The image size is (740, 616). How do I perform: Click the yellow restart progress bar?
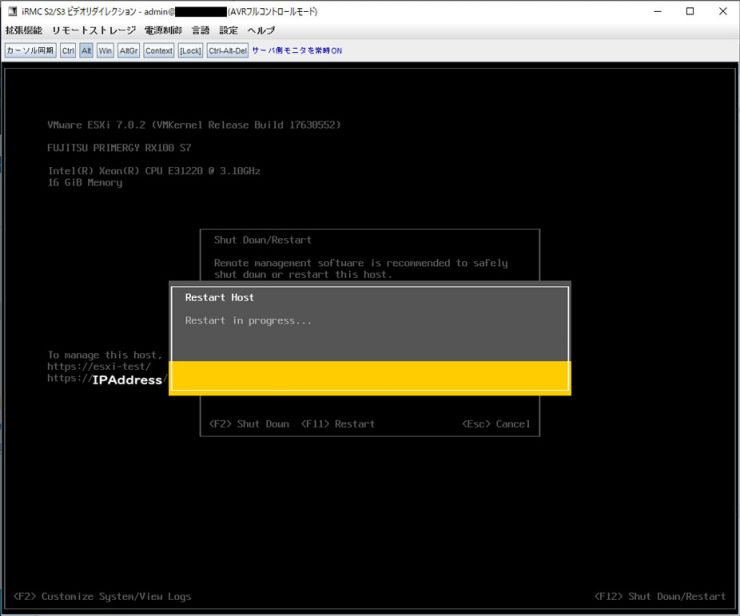pyautogui.click(x=370, y=378)
